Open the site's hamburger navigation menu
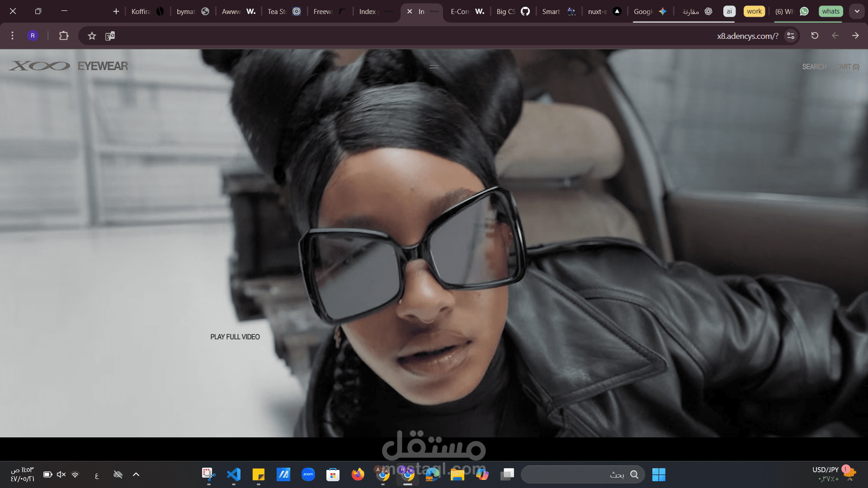Screen dimensions: 868x488 (434, 66)
